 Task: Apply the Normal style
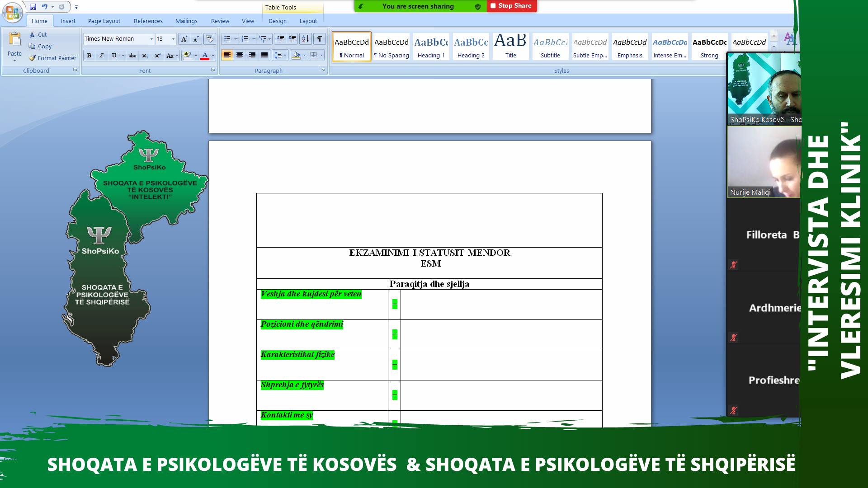click(352, 47)
